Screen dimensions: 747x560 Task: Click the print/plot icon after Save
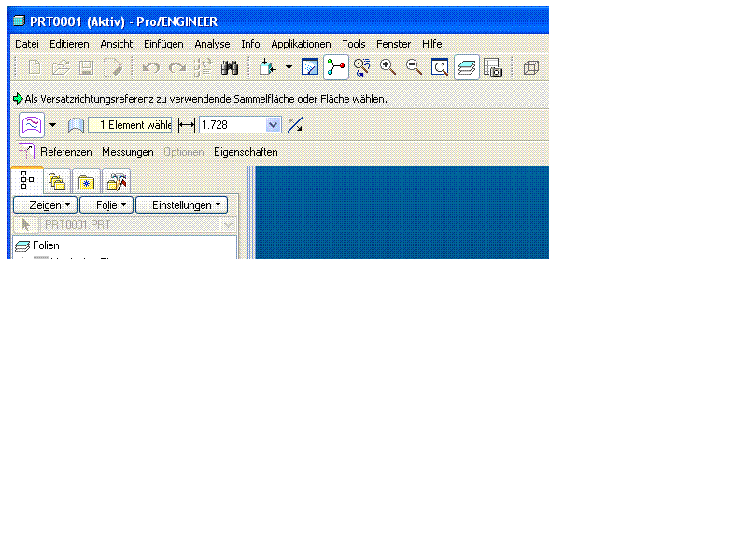point(113,67)
